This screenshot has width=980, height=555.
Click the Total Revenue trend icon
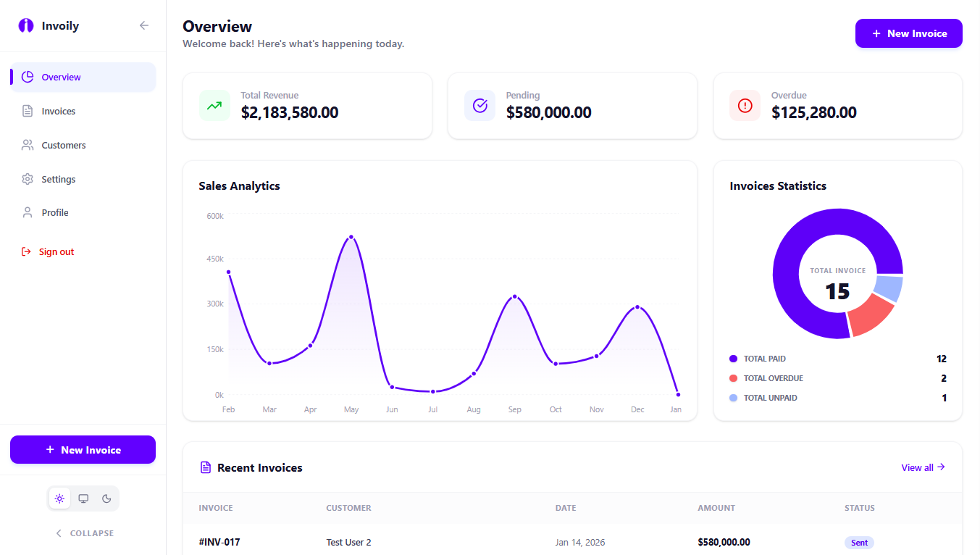point(214,106)
